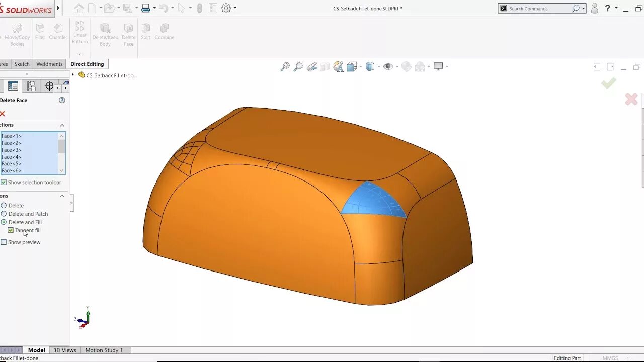
Task: Enable the Show preview checkbox
Action: click(x=4, y=242)
